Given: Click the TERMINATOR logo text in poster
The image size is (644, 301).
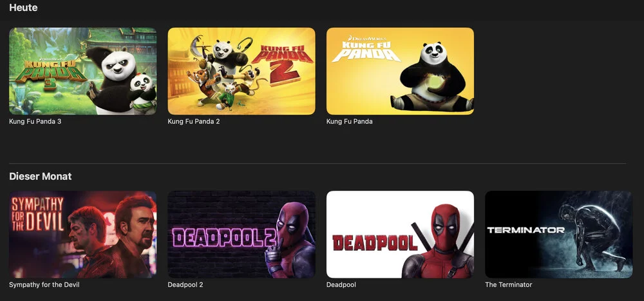Looking at the screenshot, I should (x=526, y=230).
